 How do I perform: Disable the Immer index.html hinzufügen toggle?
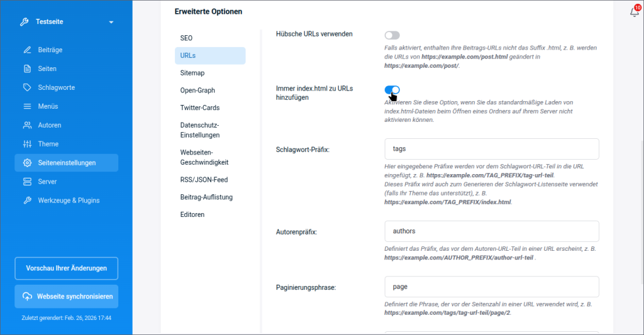(392, 90)
